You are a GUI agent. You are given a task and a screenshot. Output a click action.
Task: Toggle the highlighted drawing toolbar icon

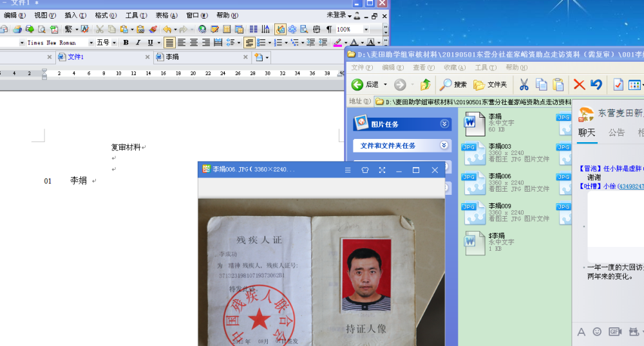pyautogui.click(x=281, y=29)
